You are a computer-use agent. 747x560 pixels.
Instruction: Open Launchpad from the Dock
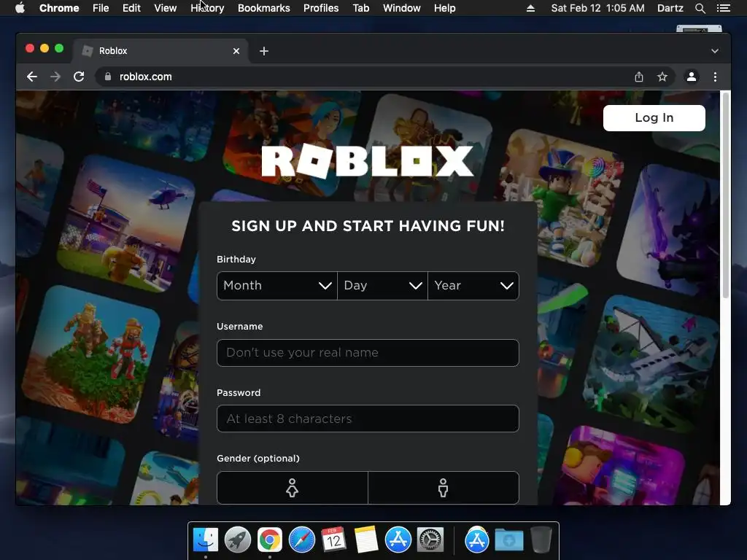pos(238,540)
